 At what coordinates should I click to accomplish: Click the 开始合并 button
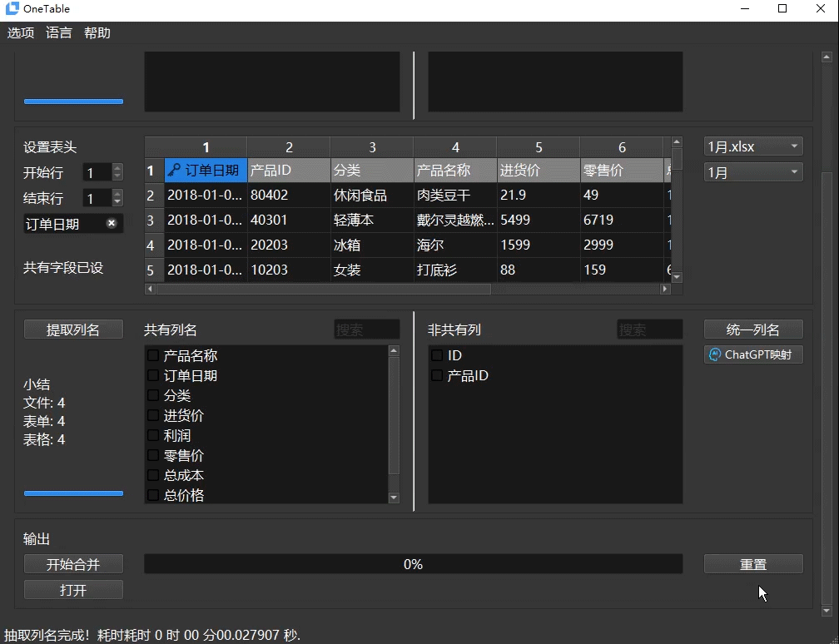[73, 564]
